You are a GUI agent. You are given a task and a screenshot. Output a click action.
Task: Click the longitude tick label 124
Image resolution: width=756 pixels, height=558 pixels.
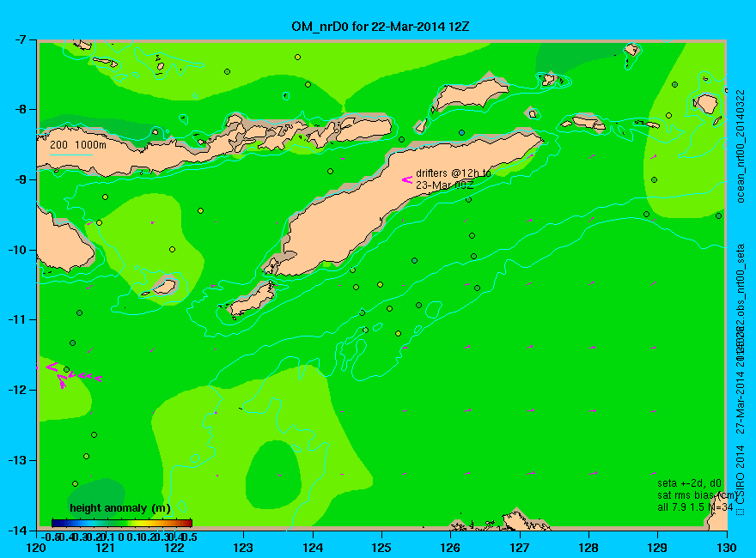(x=313, y=548)
